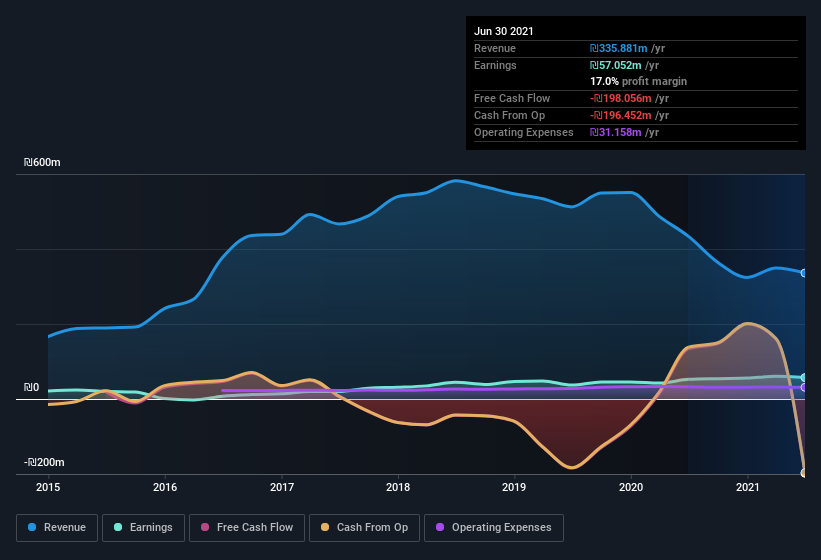The image size is (821, 560).
Task: Click the Cash From Op label in tooltip
Action: (x=509, y=115)
